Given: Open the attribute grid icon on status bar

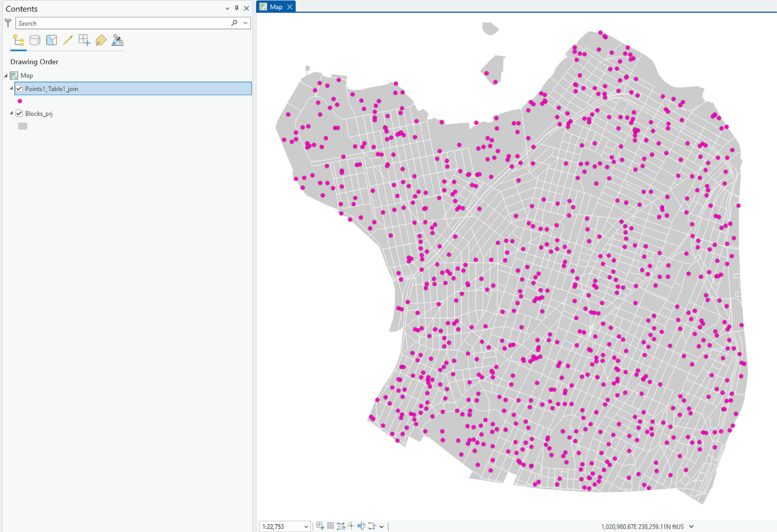Looking at the screenshot, I should [x=330, y=525].
